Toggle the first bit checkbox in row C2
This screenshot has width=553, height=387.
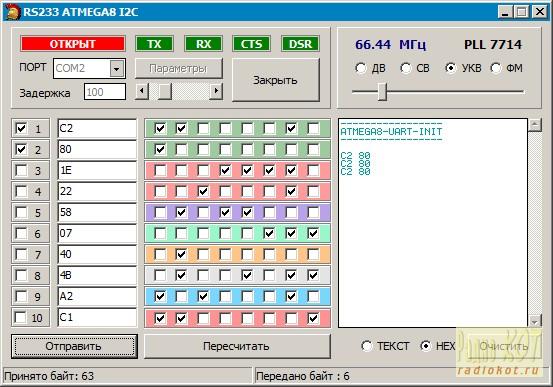coord(160,128)
